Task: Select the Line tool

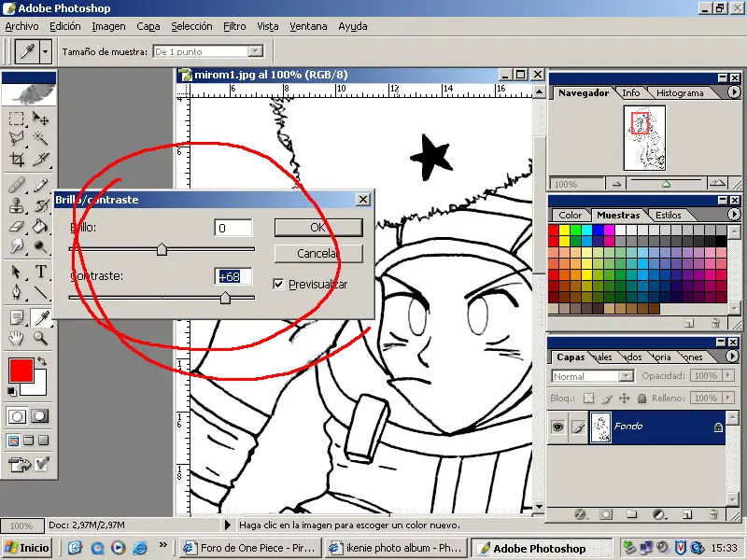Action: [40, 292]
